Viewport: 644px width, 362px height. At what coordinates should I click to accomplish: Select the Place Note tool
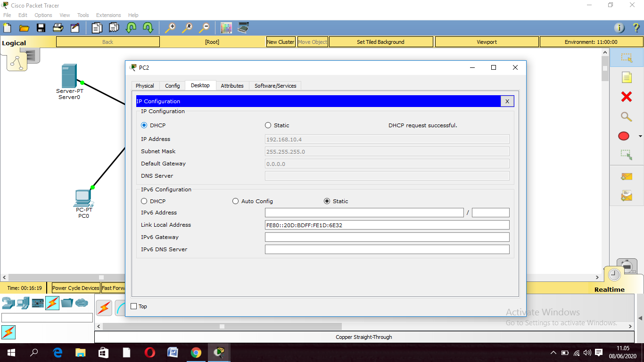(x=626, y=77)
